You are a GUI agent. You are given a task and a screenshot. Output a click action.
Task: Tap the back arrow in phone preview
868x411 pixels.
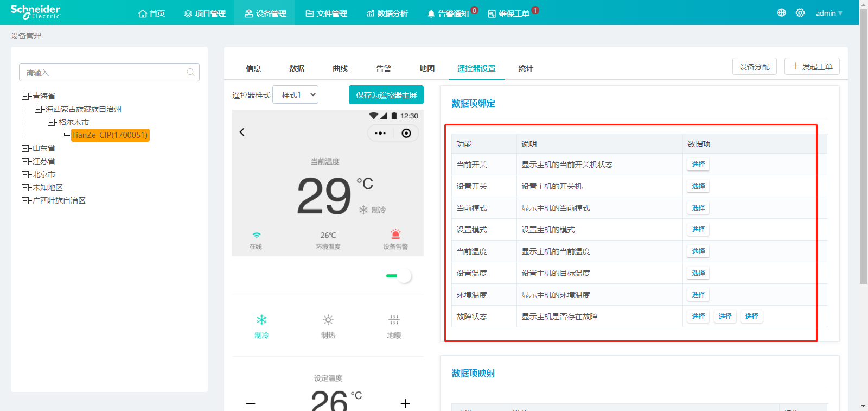tap(242, 132)
